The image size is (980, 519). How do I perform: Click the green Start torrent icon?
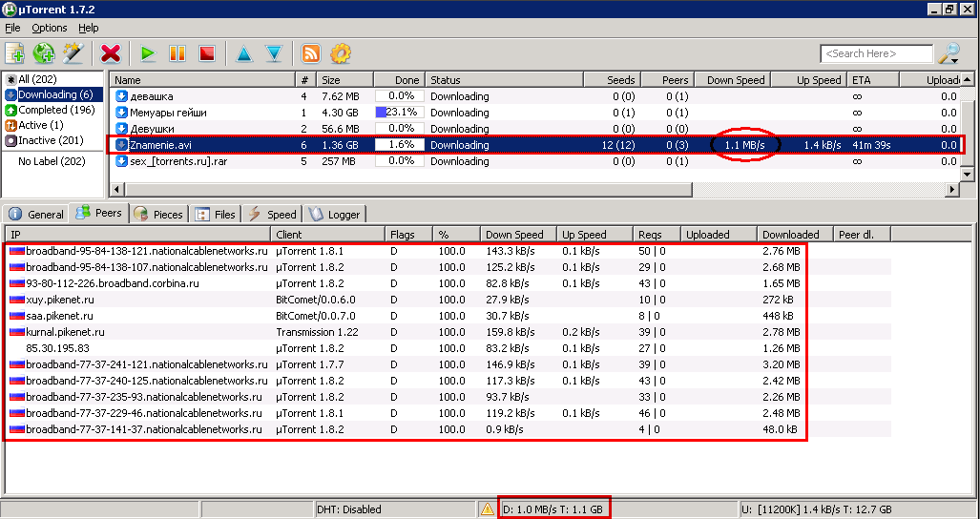148,53
